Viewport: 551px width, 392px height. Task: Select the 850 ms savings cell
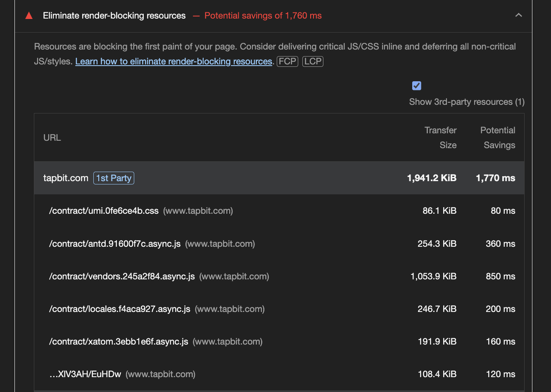click(501, 276)
